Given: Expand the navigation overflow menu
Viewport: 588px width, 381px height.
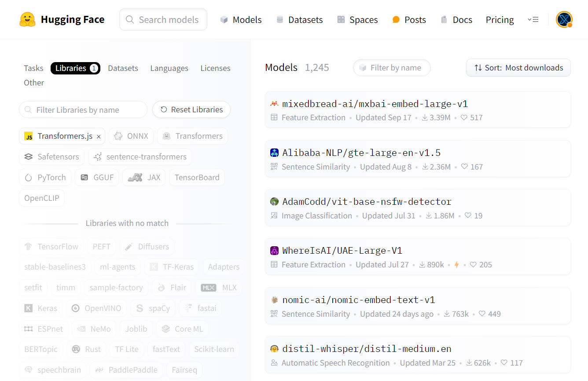Looking at the screenshot, I should click(533, 19).
